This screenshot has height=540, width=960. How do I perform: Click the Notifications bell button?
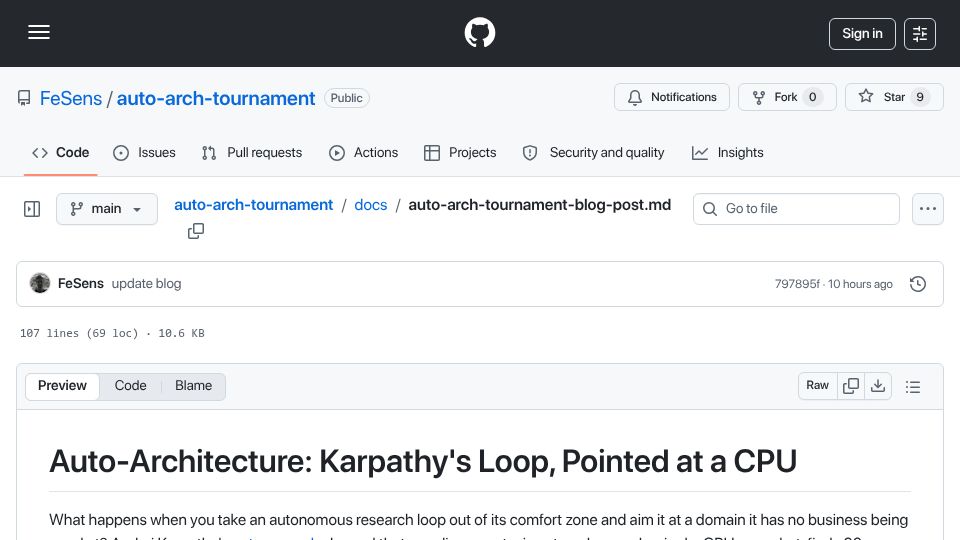tap(672, 97)
